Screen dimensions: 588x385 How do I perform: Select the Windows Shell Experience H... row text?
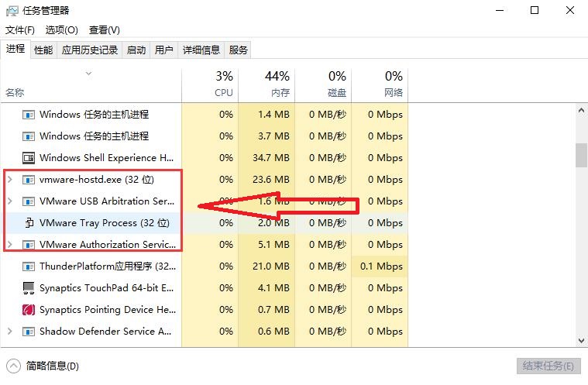106,158
